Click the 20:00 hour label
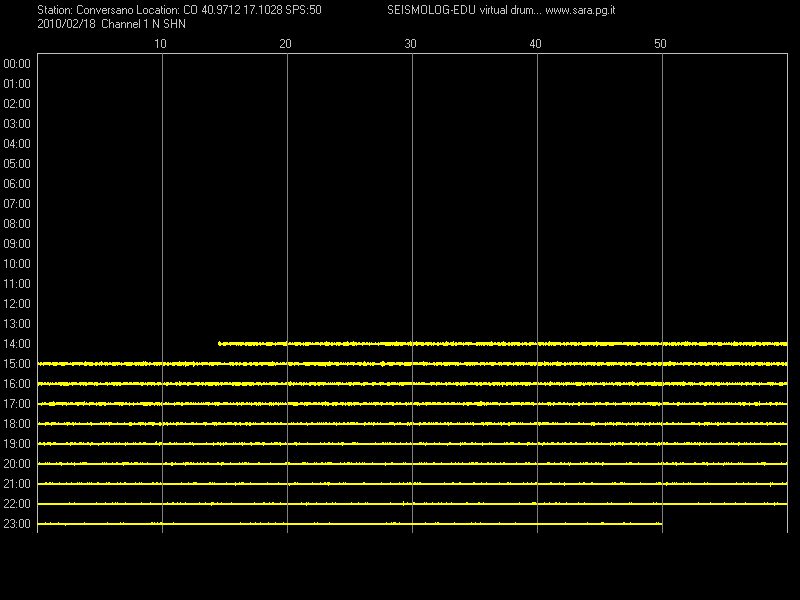 click(17, 464)
